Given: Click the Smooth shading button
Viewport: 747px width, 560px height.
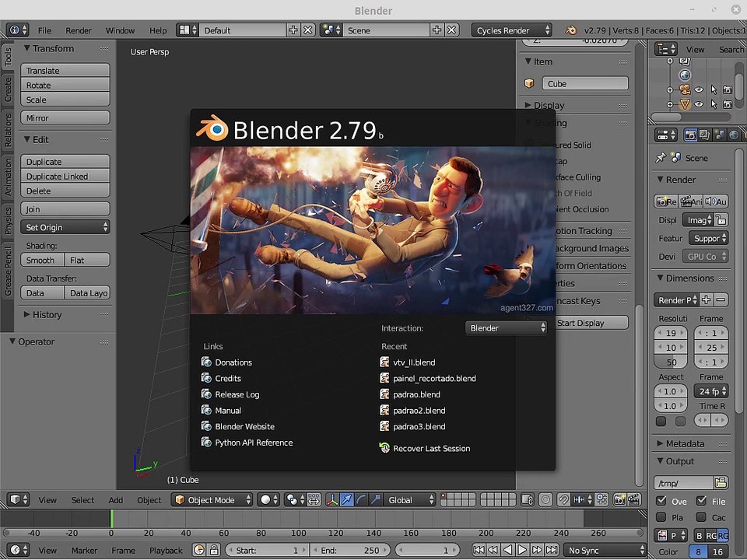Looking at the screenshot, I should [42, 260].
